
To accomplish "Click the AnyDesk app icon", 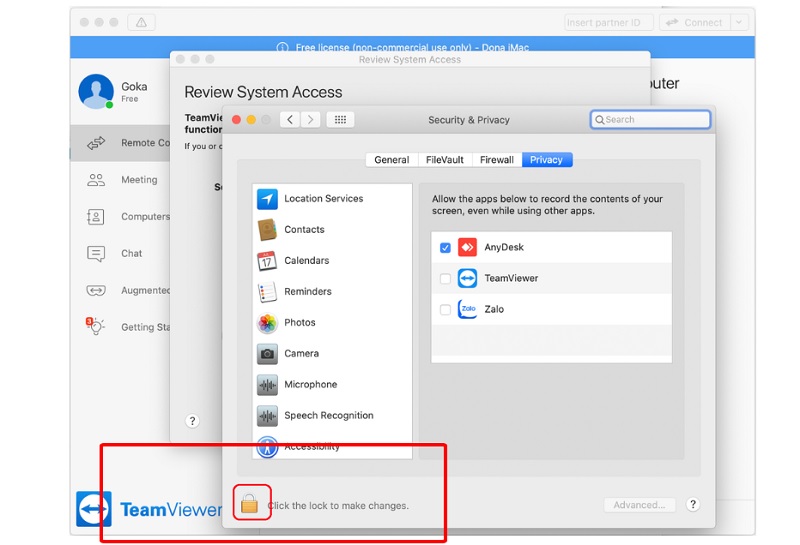I will click(x=467, y=247).
